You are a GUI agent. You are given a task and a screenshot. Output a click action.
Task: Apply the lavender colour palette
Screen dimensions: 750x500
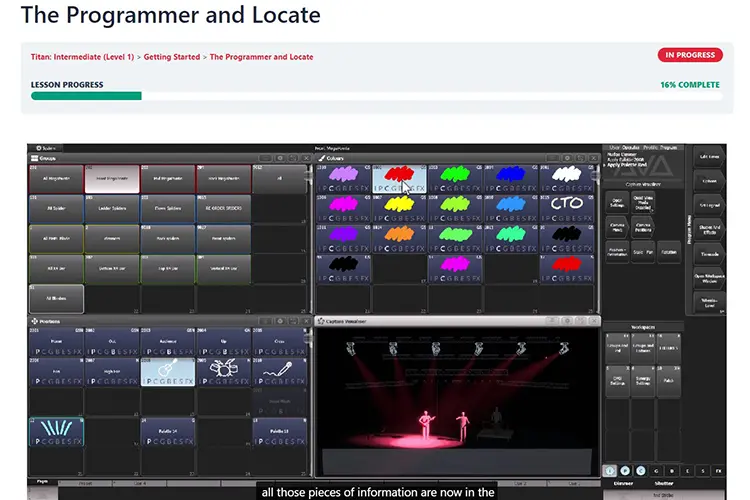point(343,178)
